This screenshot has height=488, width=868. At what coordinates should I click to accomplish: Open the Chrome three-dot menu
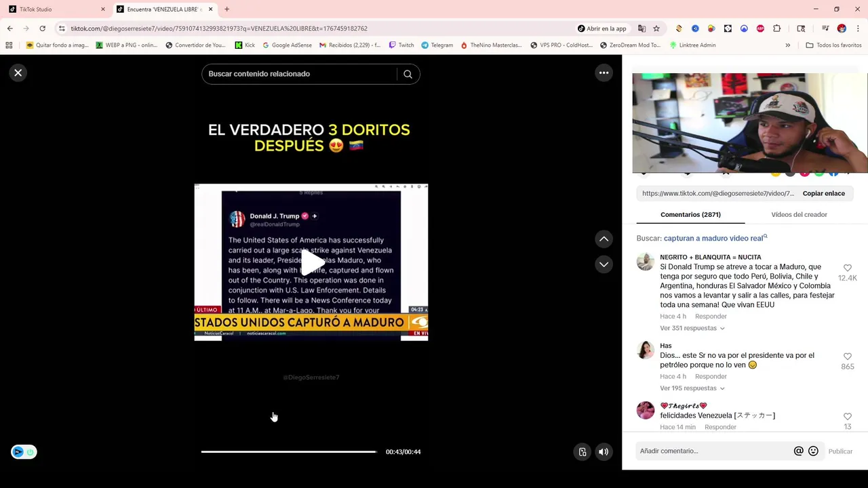coord(859,28)
